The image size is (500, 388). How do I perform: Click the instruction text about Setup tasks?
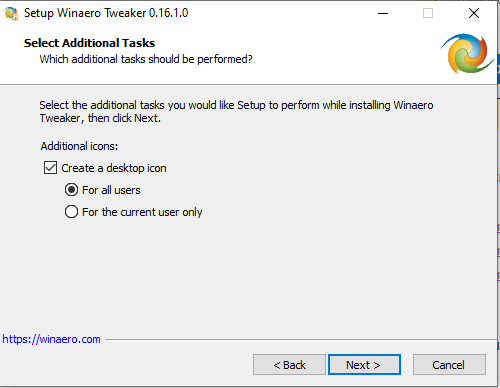click(236, 111)
